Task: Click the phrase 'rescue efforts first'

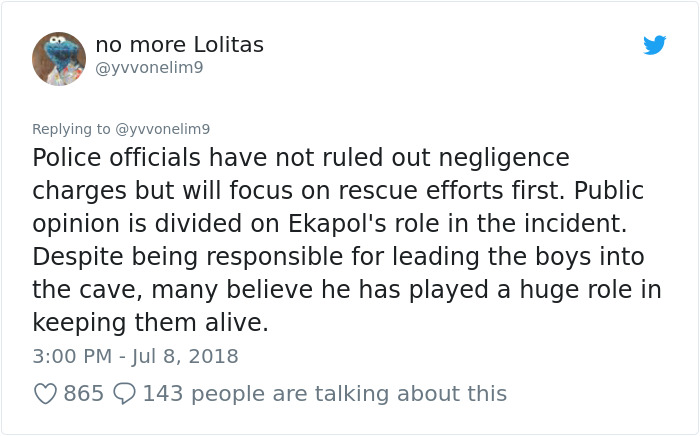Action: [x=448, y=191]
